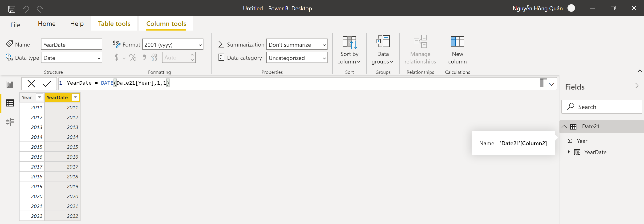This screenshot has height=224, width=644.
Task: Click the 2011 cell in Year column
Action: (32, 107)
